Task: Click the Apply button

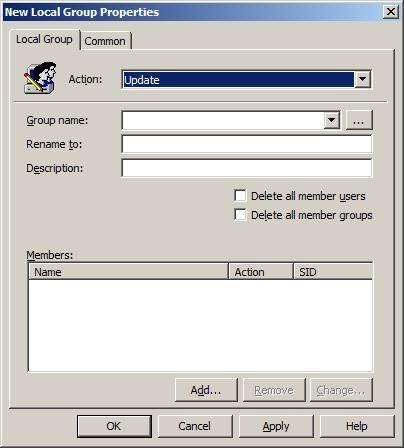Action: 276,426
